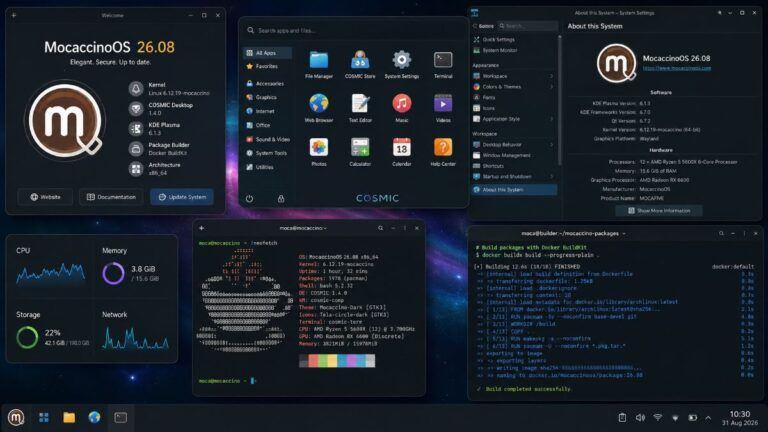The image size is (768, 432).
Task: Expand the Workspace entry in System Settings
Action: [551, 76]
